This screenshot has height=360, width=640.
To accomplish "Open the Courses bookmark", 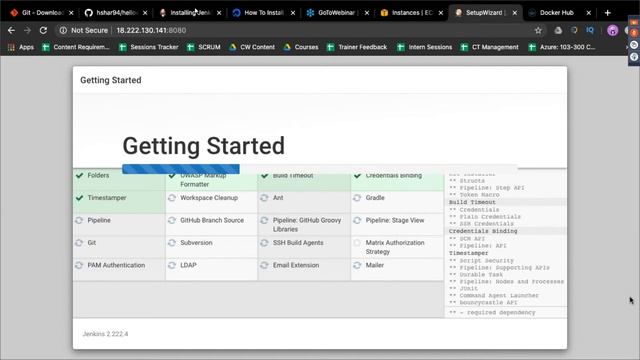I will pyautogui.click(x=301, y=47).
